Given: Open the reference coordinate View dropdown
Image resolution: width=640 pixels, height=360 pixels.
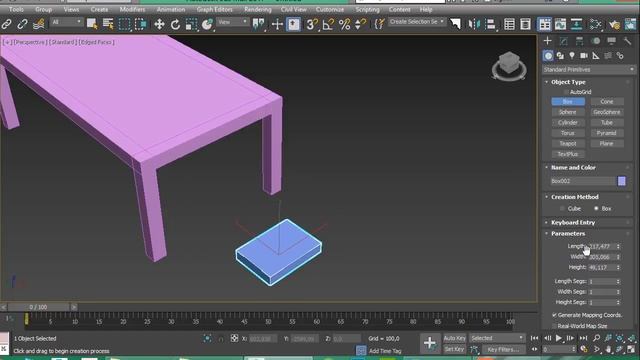Looking at the screenshot, I should (233, 22).
